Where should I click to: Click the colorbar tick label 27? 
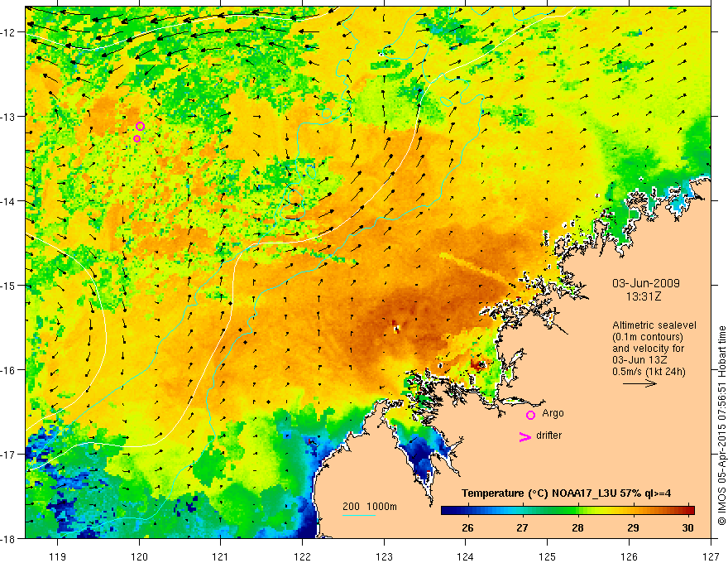[522, 528]
